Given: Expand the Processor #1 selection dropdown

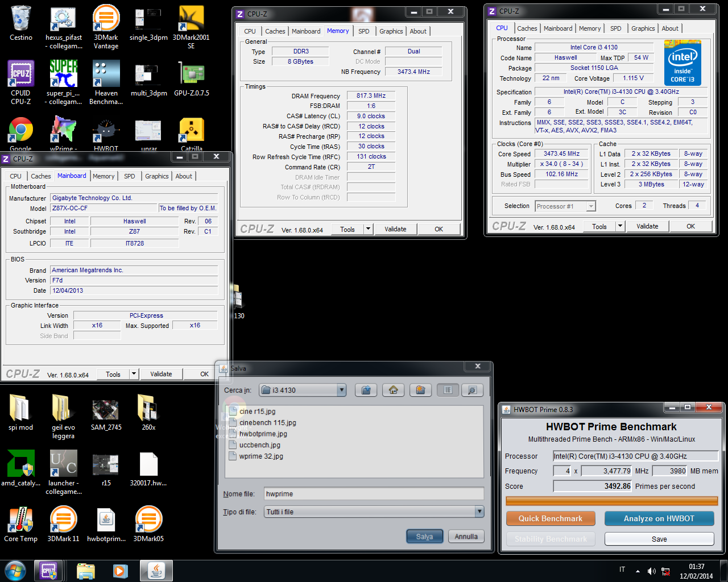Looking at the screenshot, I should pos(591,206).
